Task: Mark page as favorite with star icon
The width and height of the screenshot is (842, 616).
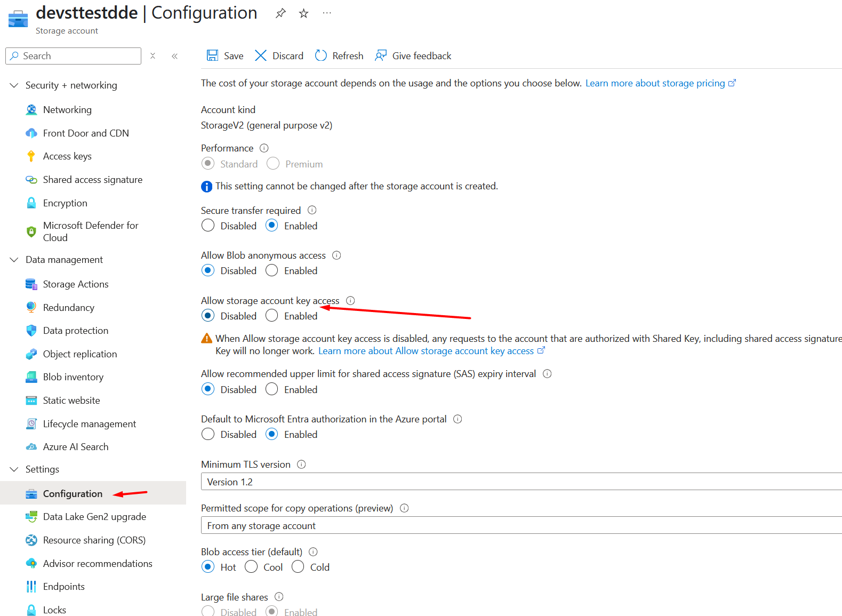Action: (x=303, y=13)
